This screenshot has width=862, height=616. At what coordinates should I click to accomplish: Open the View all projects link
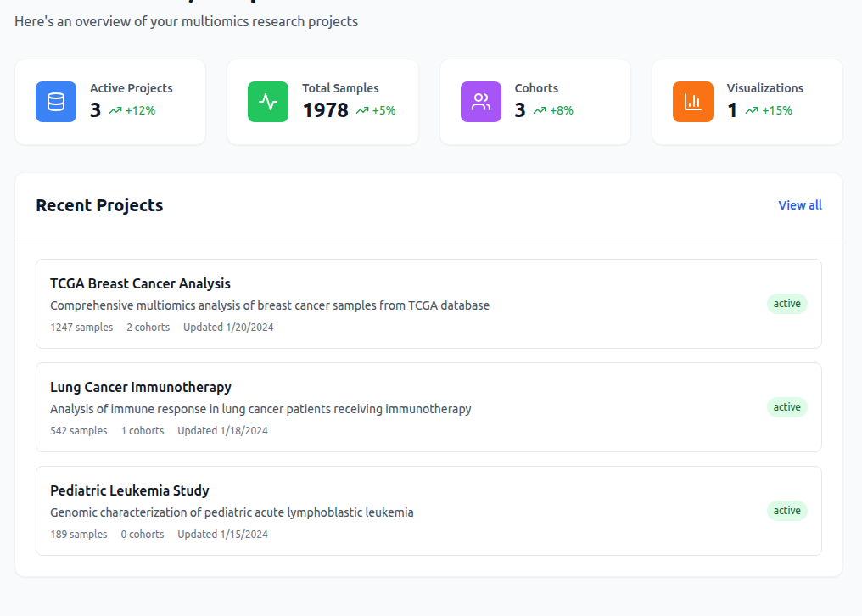(799, 205)
